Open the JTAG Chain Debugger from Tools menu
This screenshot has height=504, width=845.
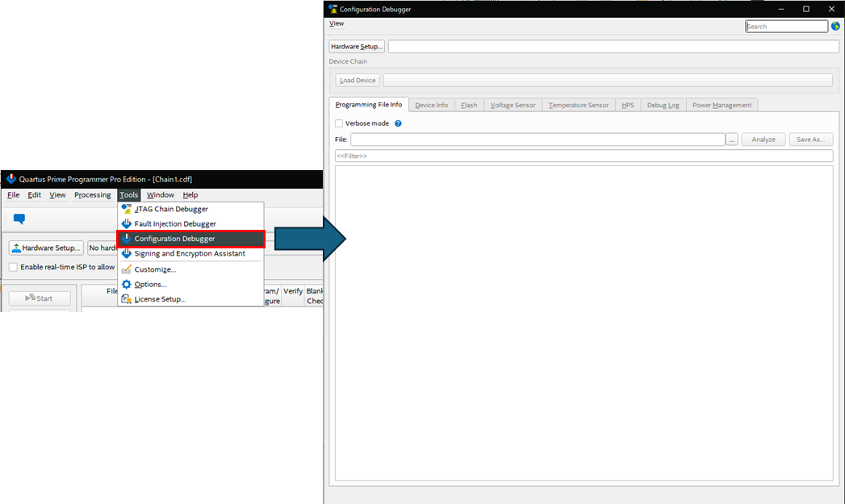[x=169, y=208]
